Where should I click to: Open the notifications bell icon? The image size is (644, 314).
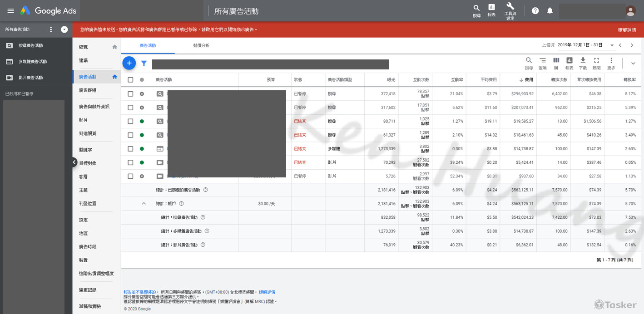click(x=550, y=10)
